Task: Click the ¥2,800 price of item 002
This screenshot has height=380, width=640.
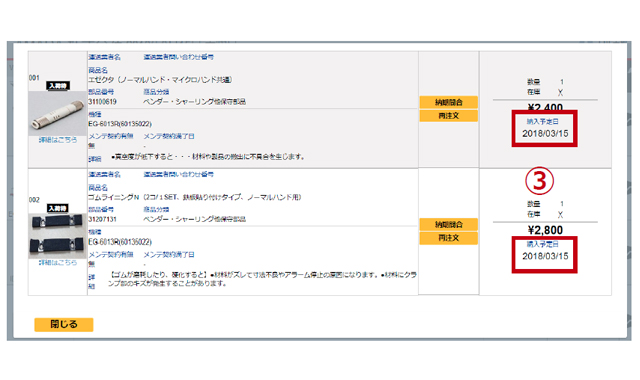Action: coord(545,230)
